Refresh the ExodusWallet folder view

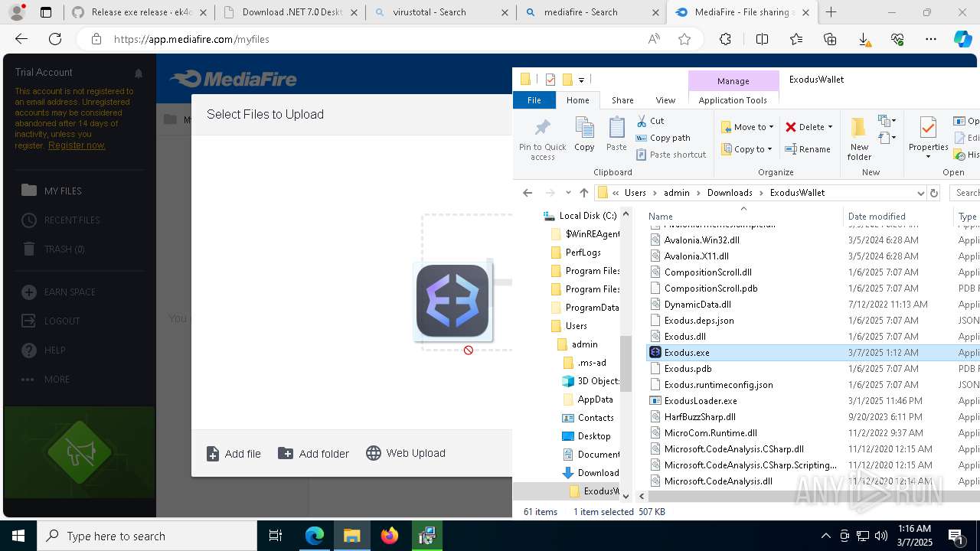(x=934, y=193)
